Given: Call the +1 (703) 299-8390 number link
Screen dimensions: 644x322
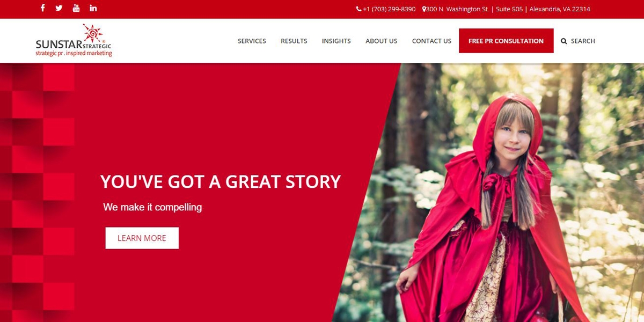Looking at the screenshot, I should point(389,9).
